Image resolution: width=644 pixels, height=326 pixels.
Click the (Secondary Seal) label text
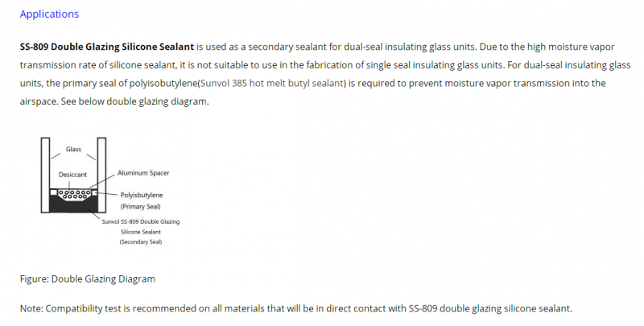pos(141,241)
